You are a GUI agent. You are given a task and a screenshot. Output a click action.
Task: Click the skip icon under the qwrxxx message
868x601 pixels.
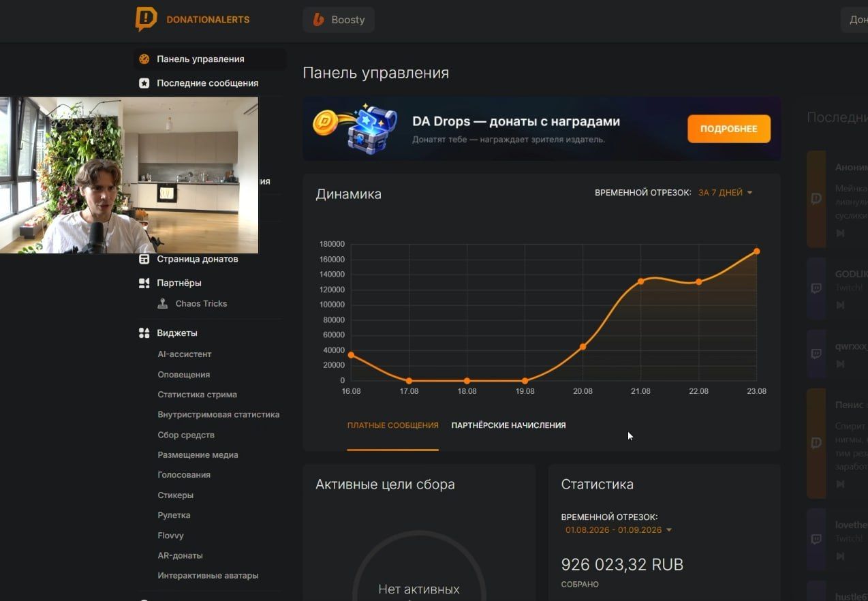point(840,364)
